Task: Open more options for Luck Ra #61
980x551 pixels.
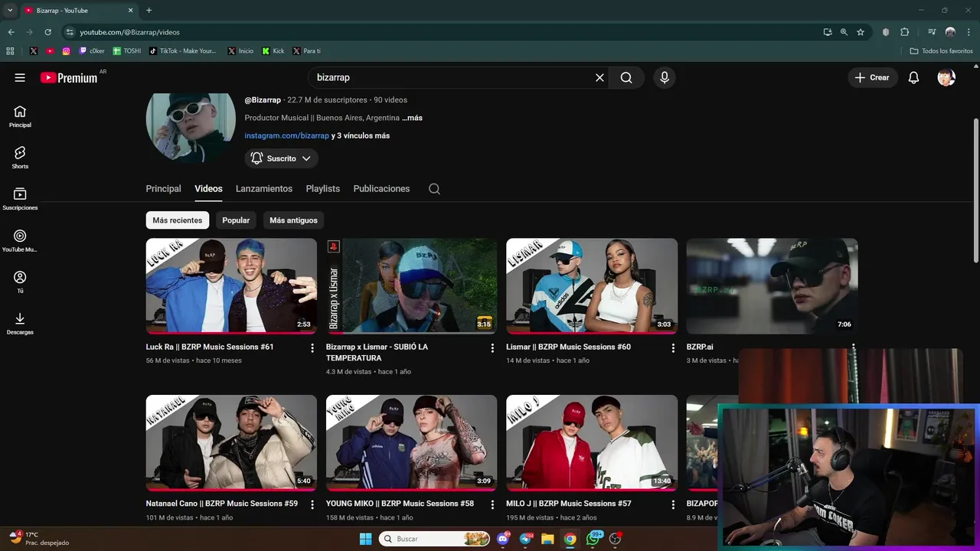Action: pyautogui.click(x=312, y=348)
